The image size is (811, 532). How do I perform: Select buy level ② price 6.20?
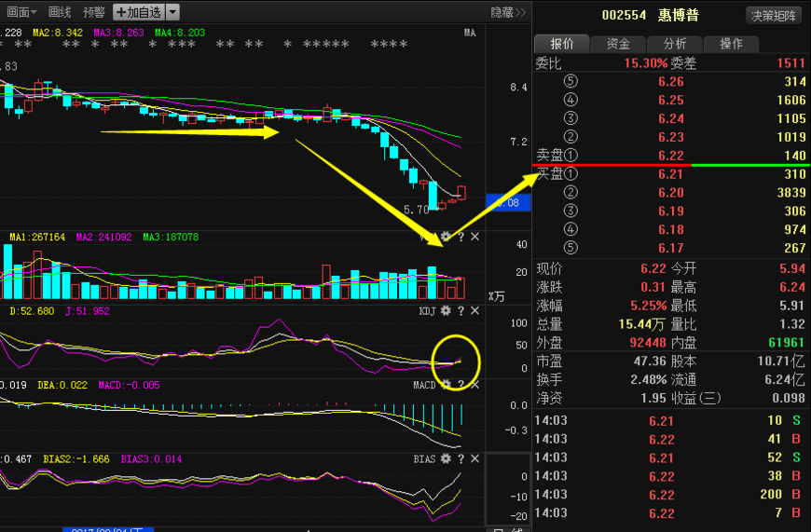pos(671,193)
